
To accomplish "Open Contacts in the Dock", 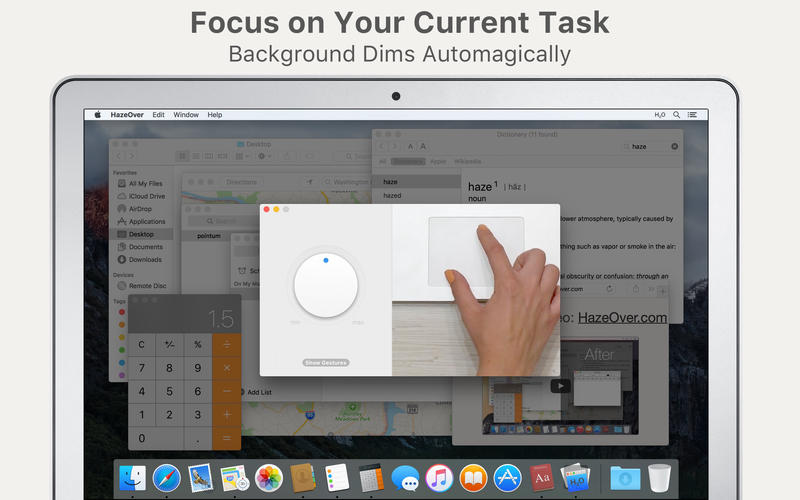I will (303, 479).
